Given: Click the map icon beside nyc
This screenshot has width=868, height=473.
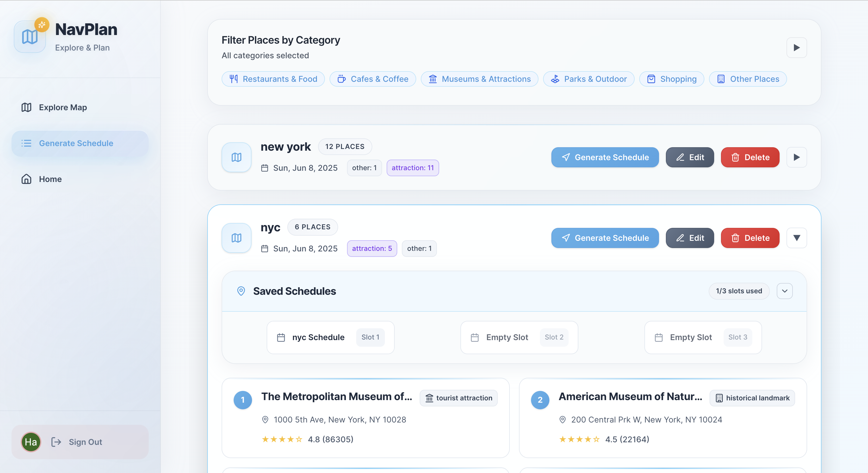Looking at the screenshot, I should [x=236, y=238].
